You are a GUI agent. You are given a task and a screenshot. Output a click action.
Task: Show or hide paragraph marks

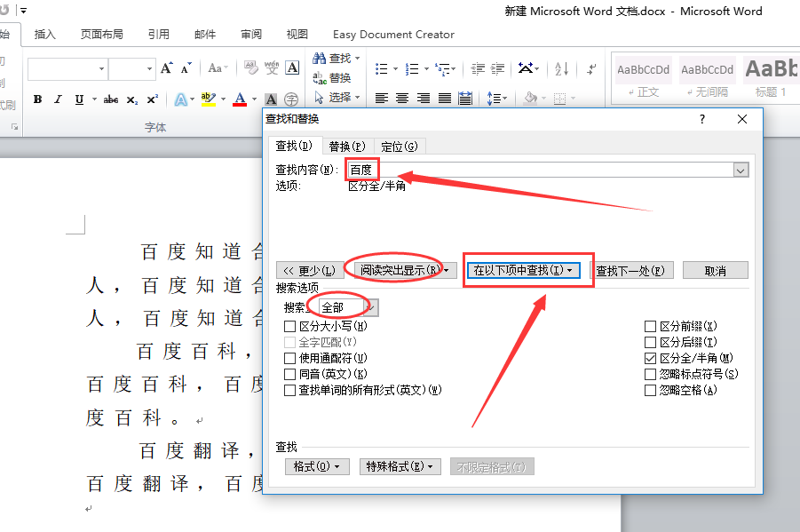coord(592,68)
